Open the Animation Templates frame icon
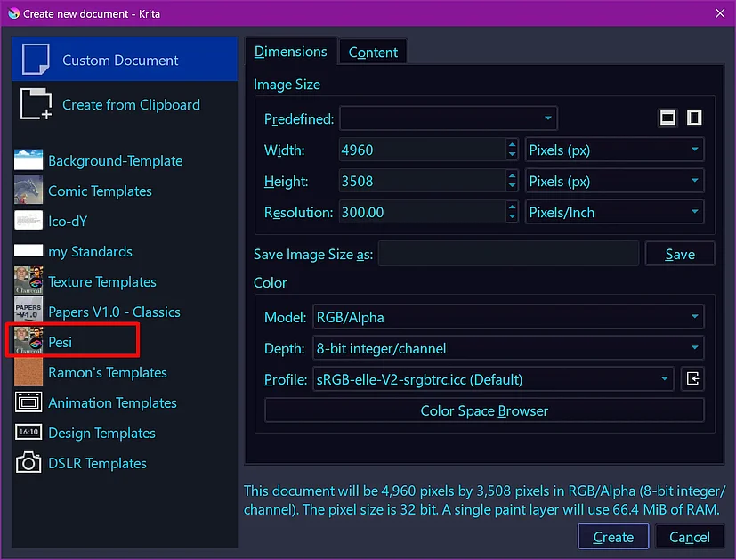This screenshot has height=560, width=736. pos(28,402)
